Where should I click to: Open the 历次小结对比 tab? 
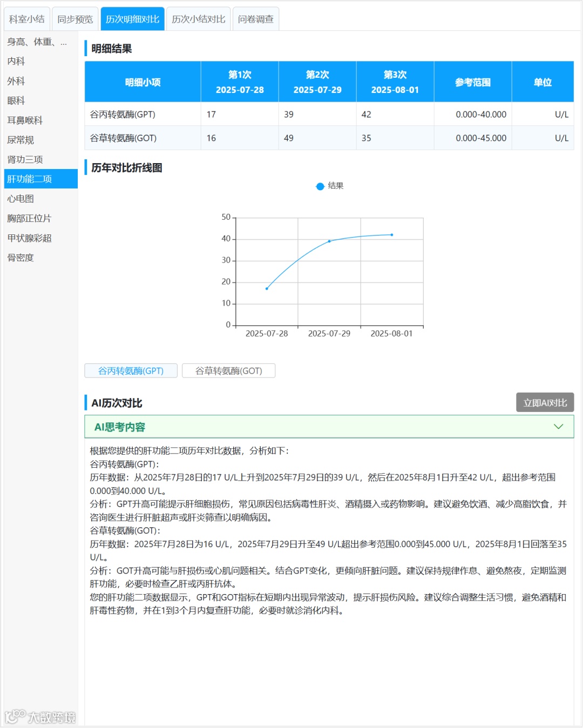click(x=199, y=19)
